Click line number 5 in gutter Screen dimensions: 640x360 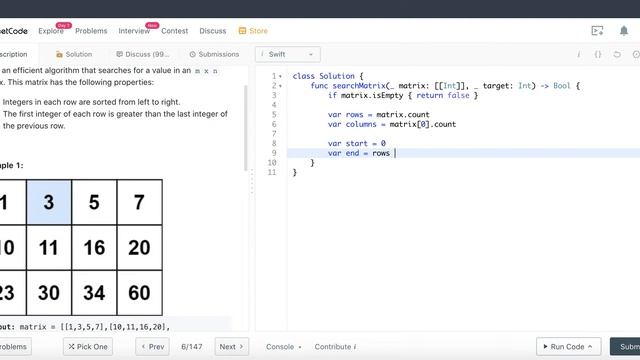274,115
